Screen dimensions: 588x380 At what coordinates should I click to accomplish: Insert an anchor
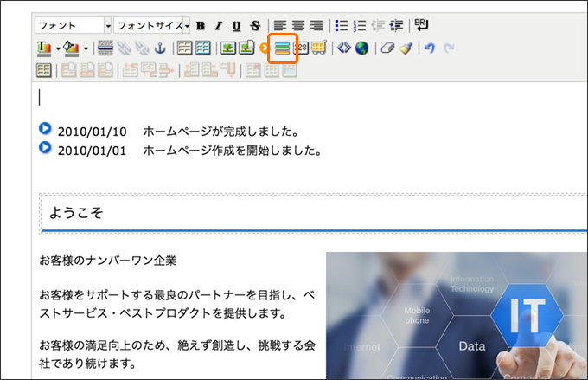(x=160, y=48)
